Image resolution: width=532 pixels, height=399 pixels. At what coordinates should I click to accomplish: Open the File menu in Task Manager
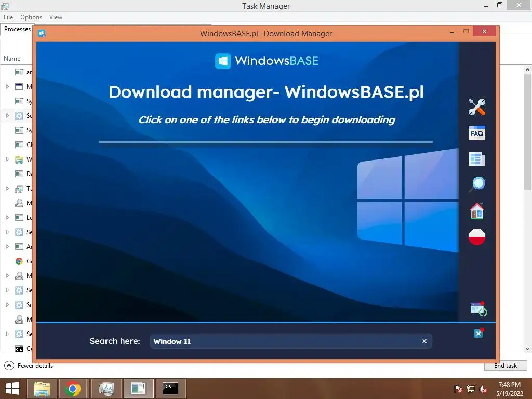coord(8,17)
